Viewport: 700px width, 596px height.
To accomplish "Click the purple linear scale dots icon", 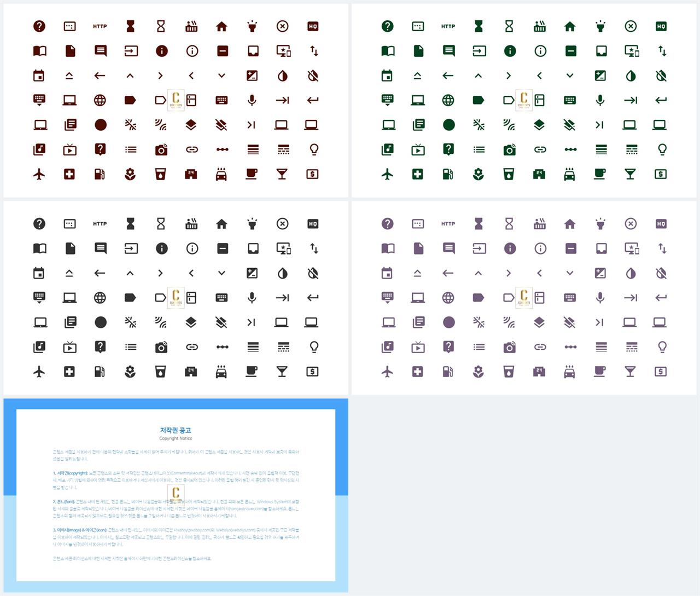I will pos(570,347).
